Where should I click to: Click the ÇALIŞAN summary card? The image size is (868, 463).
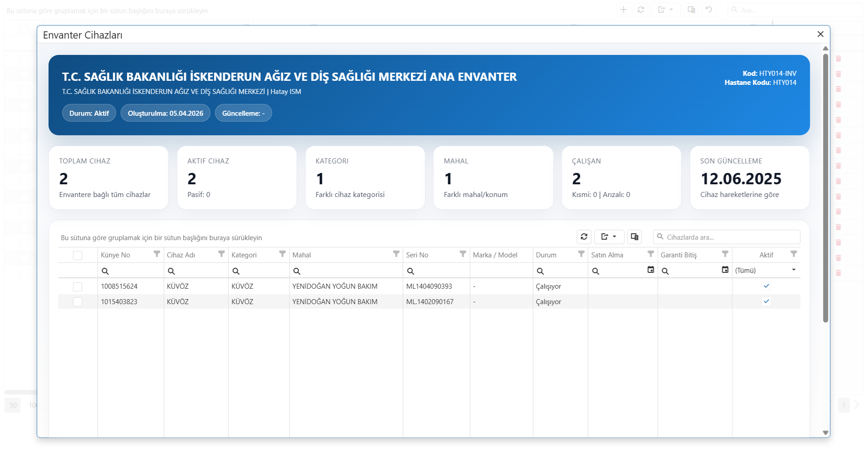(x=621, y=177)
